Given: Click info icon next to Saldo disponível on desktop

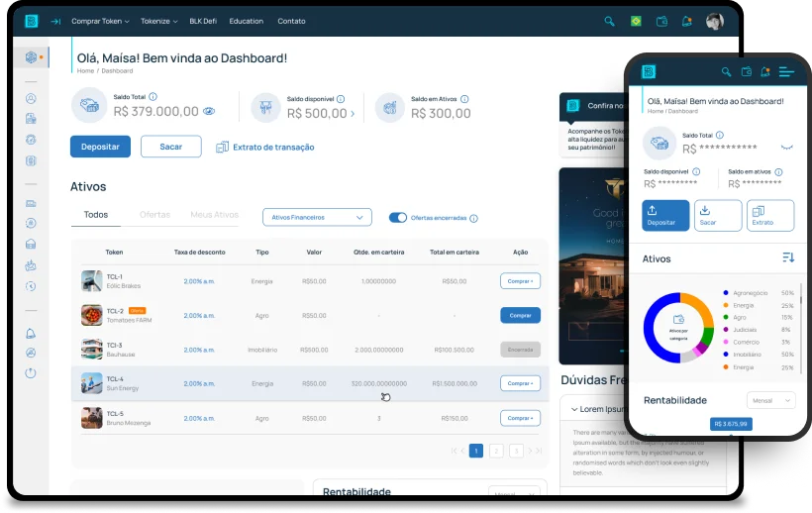Looking at the screenshot, I should coord(341,99).
